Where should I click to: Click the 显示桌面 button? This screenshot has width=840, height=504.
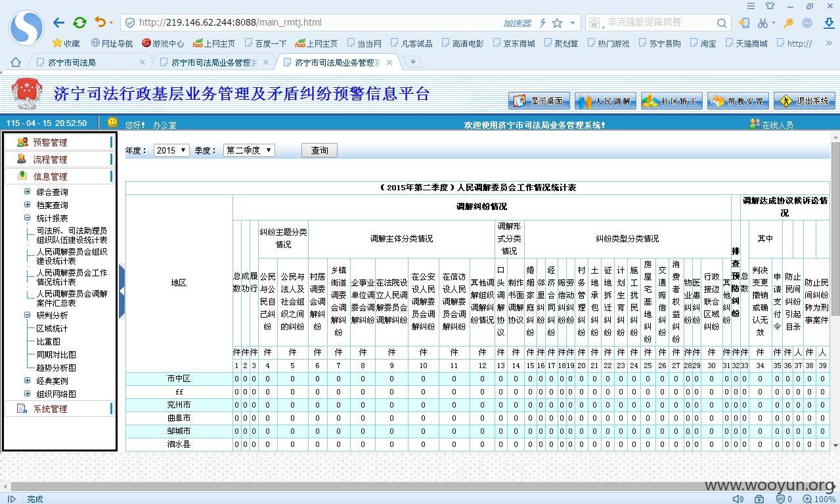(539, 101)
